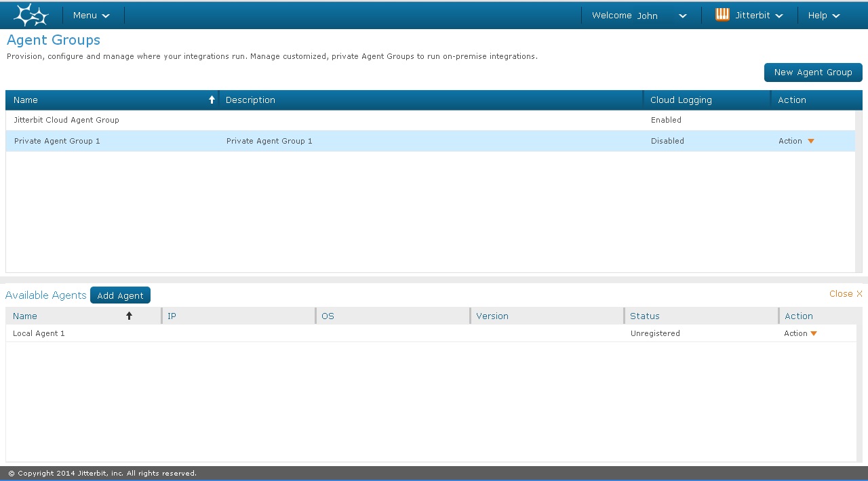
Task: Click the New Agent Group button
Action: (813, 72)
